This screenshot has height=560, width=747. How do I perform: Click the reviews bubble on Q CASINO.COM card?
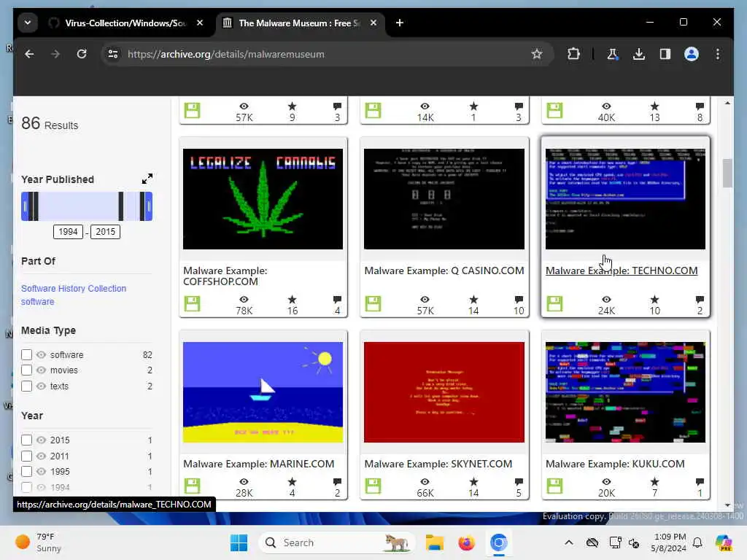pos(519,300)
